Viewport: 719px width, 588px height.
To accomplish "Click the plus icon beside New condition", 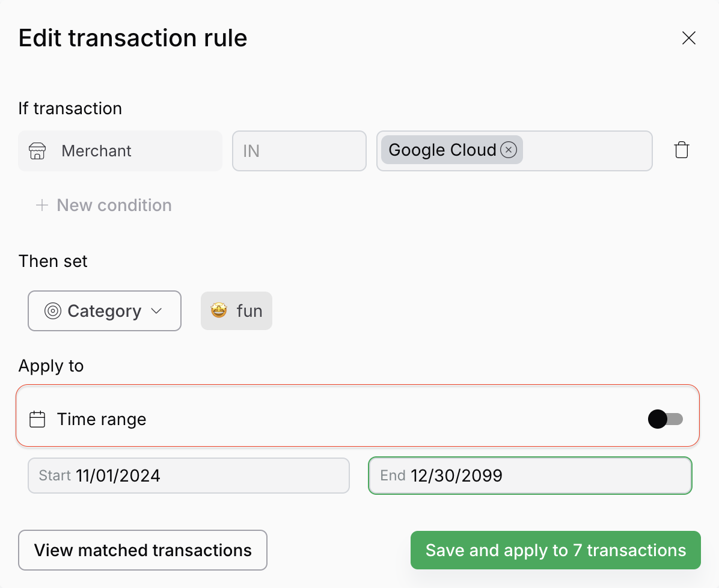I will coord(42,205).
